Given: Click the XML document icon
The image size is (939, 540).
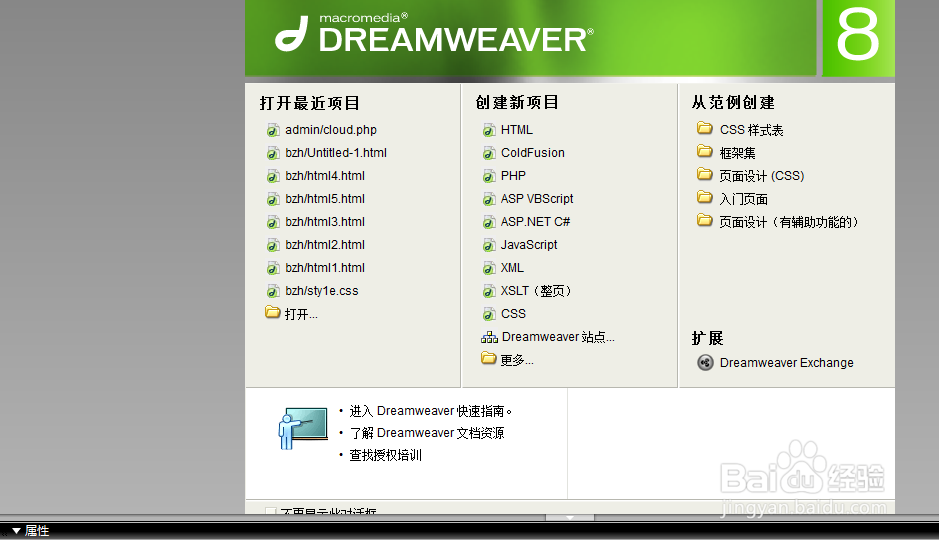Looking at the screenshot, I should pos(489,268).
